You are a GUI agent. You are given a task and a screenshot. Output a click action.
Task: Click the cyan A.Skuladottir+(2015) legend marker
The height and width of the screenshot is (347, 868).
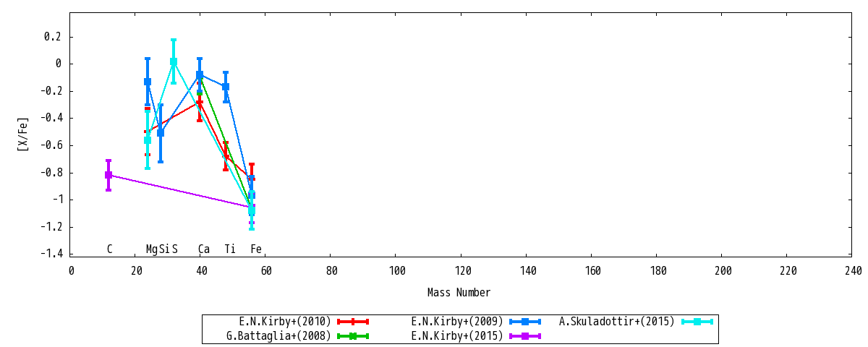pyautogui.click(x=697, y=322)
